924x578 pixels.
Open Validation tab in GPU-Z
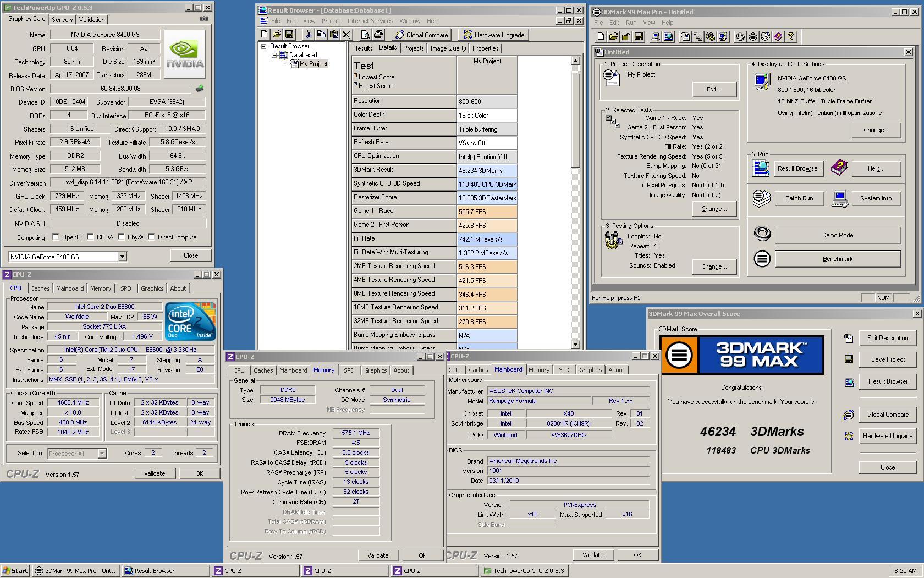(92, 19)
